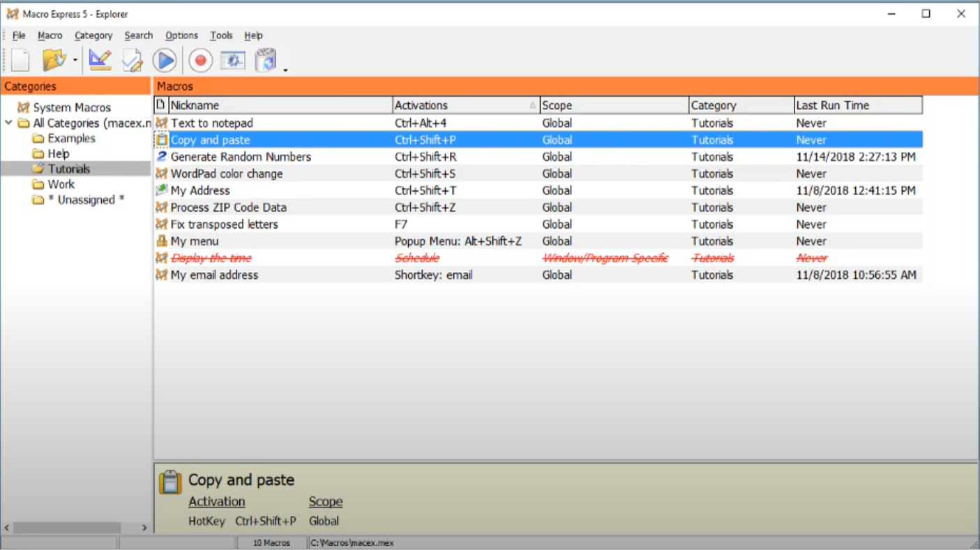The width and height of the screenshot is (980, 550).
Task: Sort macros by the Nickname column header
Action: coord(280,105)
